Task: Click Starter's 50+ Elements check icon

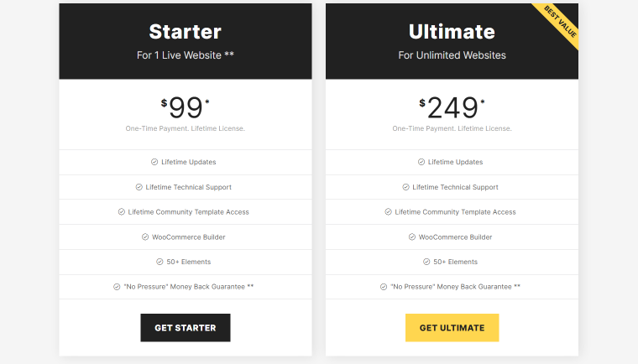Action: click(159, 262)
